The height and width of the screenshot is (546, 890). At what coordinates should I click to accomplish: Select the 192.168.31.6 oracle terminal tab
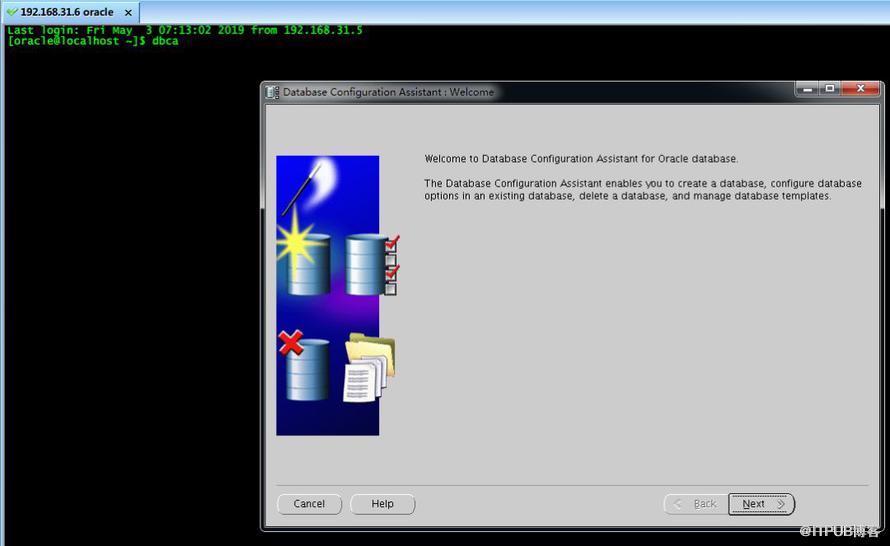[70, 12]
